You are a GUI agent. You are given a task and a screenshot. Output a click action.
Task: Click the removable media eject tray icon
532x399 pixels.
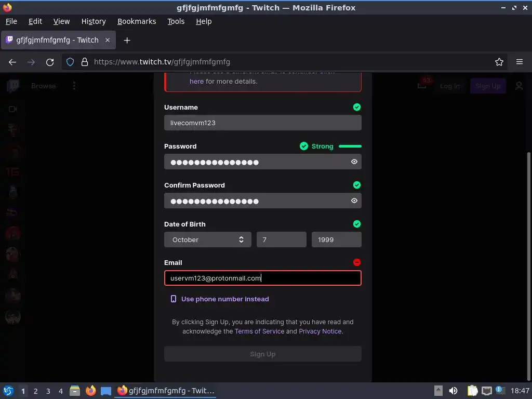click(438, 391)
